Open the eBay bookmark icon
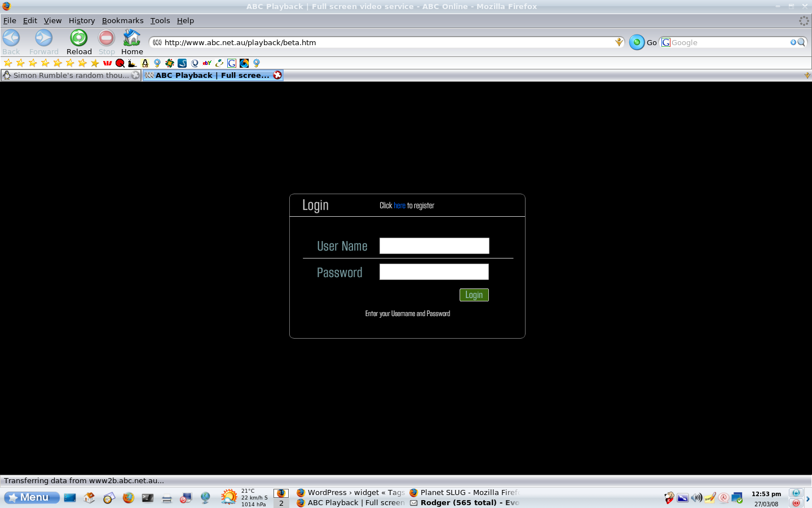This screenshot has height=508, width=812. 207,63
